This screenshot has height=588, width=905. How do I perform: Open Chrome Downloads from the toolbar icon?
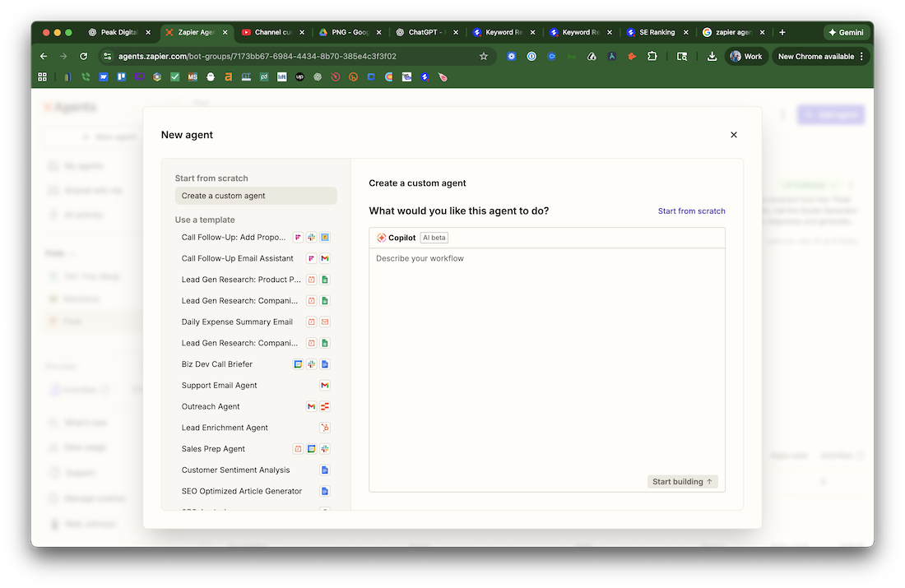(x=712, y=56)
